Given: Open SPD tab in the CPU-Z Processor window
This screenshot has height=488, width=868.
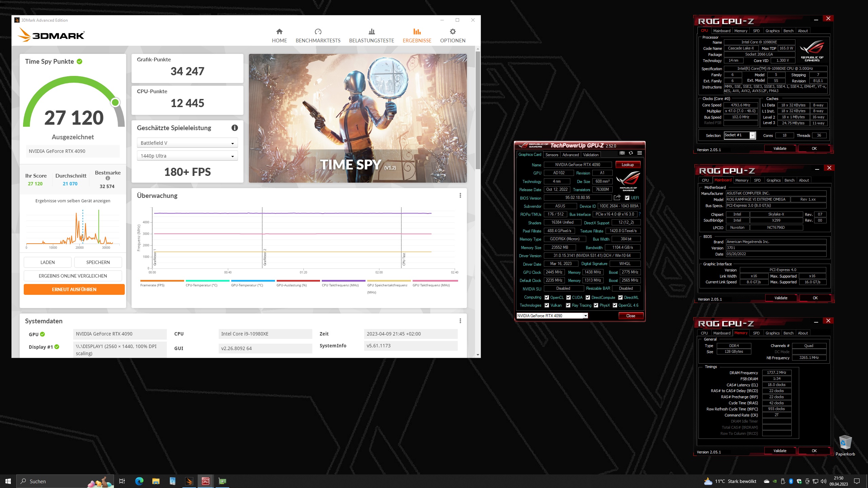Looking at the screenshot, I should (x=756, y=31).
